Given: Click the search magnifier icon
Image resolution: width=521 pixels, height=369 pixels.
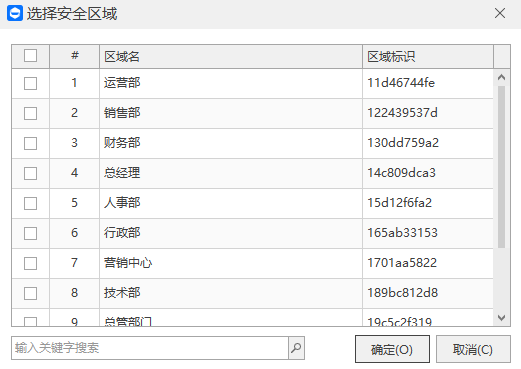Looking at the screenshot, I should [296, 348].
